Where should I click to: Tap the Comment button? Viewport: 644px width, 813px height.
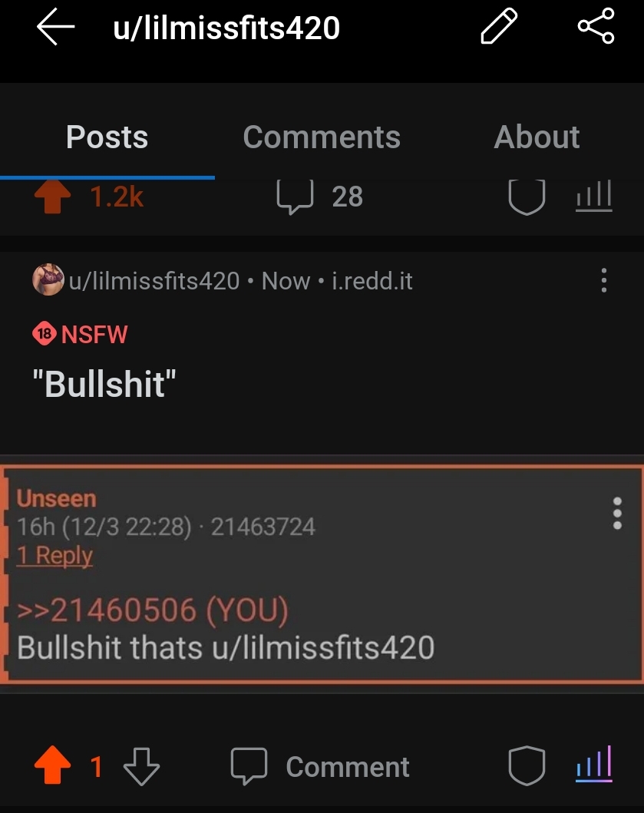point(320,767)
